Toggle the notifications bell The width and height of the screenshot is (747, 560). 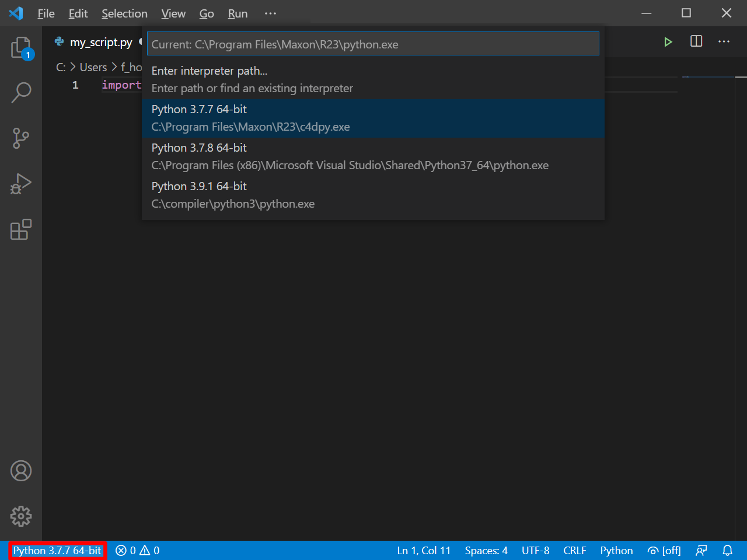coord(727,550)
